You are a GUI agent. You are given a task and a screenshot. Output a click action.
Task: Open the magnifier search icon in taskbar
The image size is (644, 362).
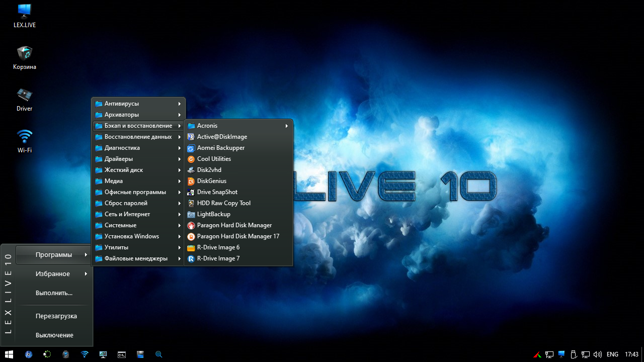point(158,354)
